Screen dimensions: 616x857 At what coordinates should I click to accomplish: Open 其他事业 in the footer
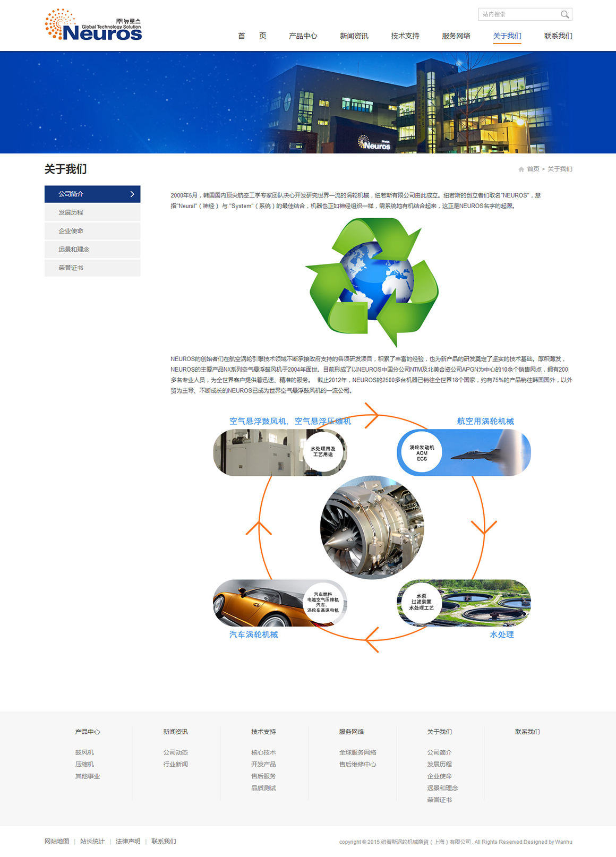click(88, 776)
